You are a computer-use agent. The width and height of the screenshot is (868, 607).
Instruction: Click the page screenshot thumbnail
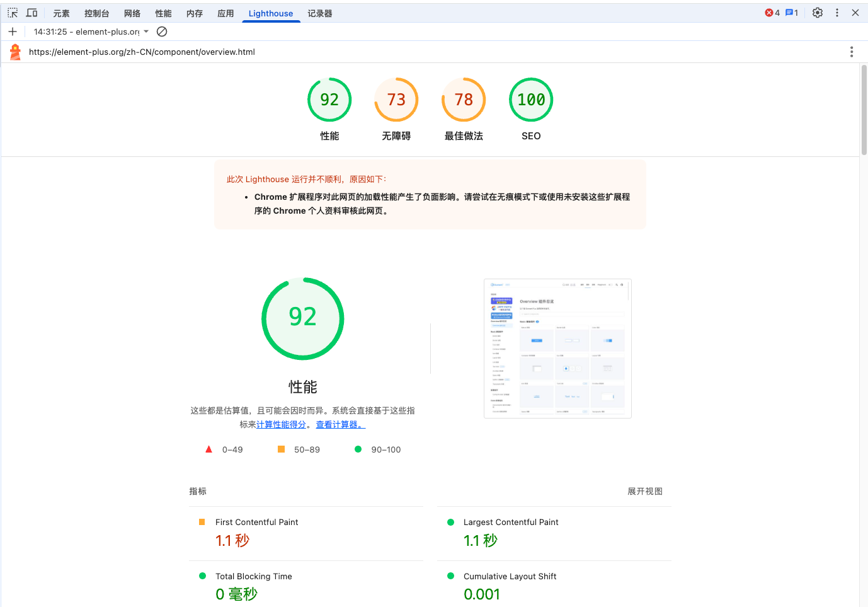coord(557,348)
